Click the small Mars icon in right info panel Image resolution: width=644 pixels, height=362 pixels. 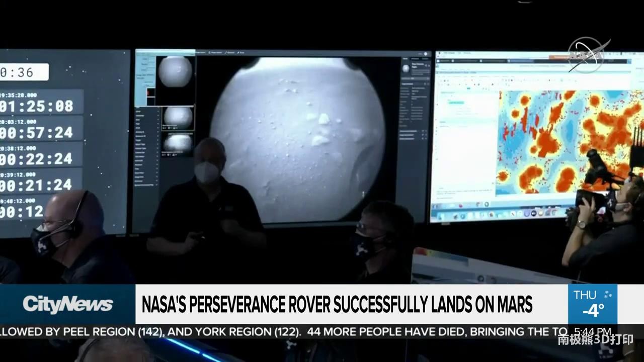[x=406, y=68]
